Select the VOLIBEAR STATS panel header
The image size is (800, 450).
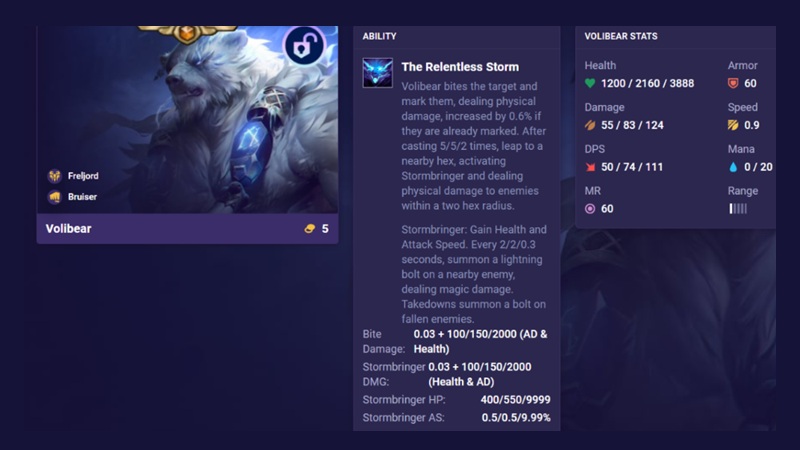point(621,36)
